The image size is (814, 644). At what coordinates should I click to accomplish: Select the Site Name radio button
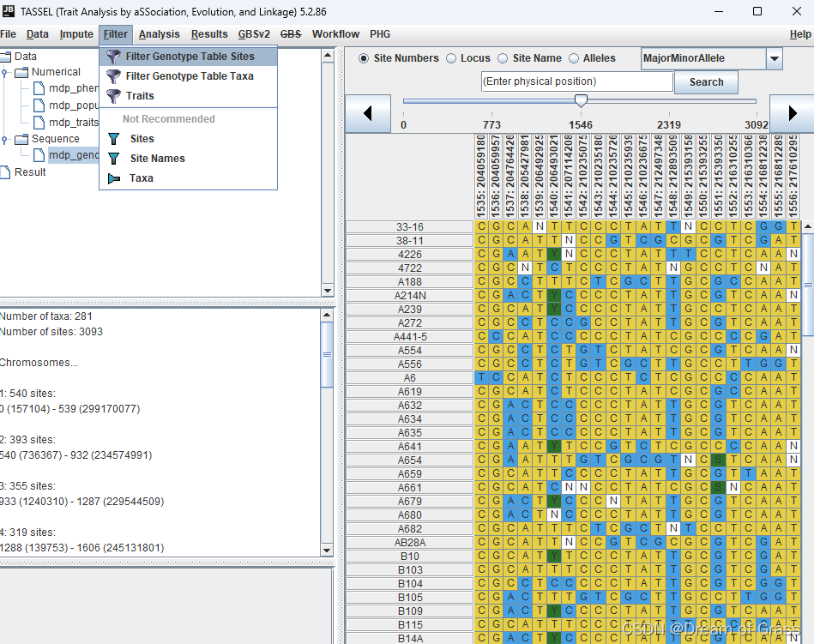[x=503, y=58]
